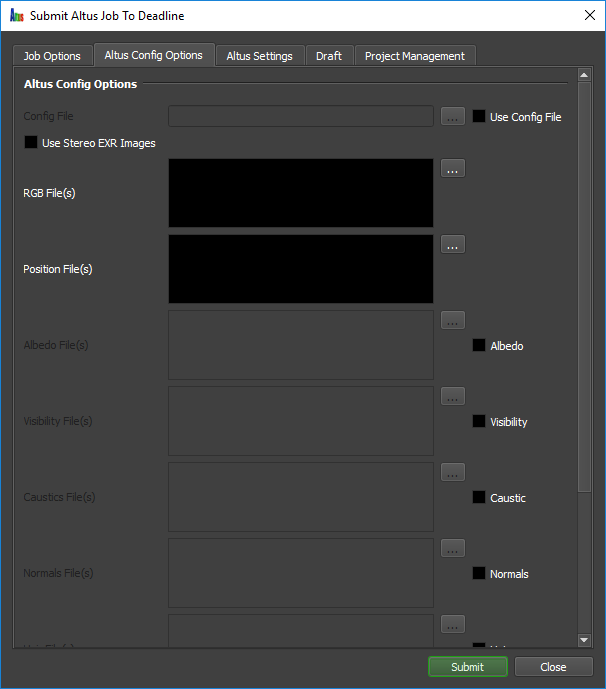This screenshot has height=689, width=606.
Task: Switch to the Job Options tab
Action: [52, 56]
